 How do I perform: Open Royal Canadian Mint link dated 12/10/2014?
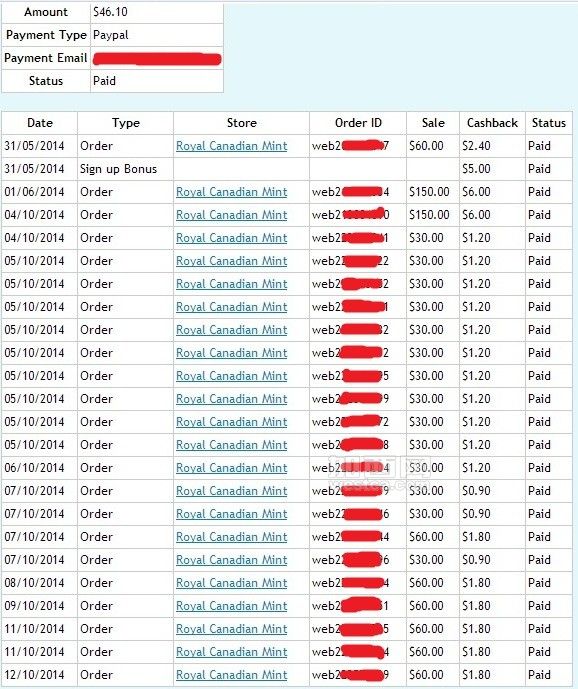point(232,675)
